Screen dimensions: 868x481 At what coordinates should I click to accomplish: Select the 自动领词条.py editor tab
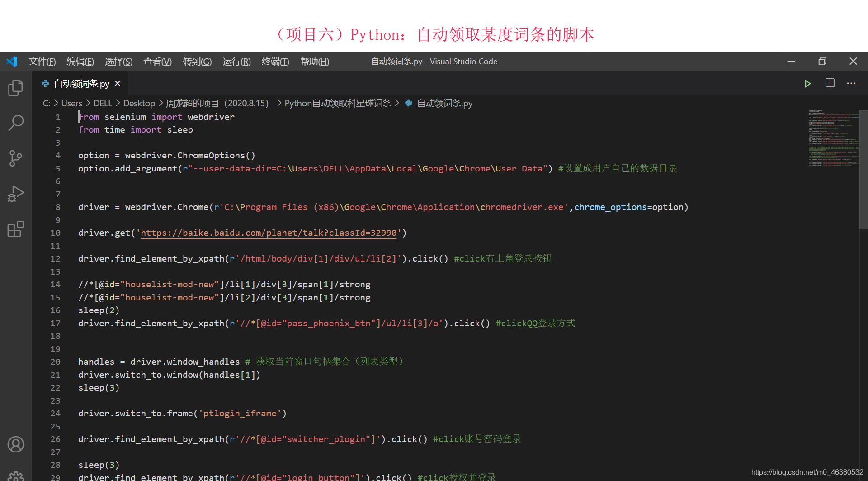(80, 84)
